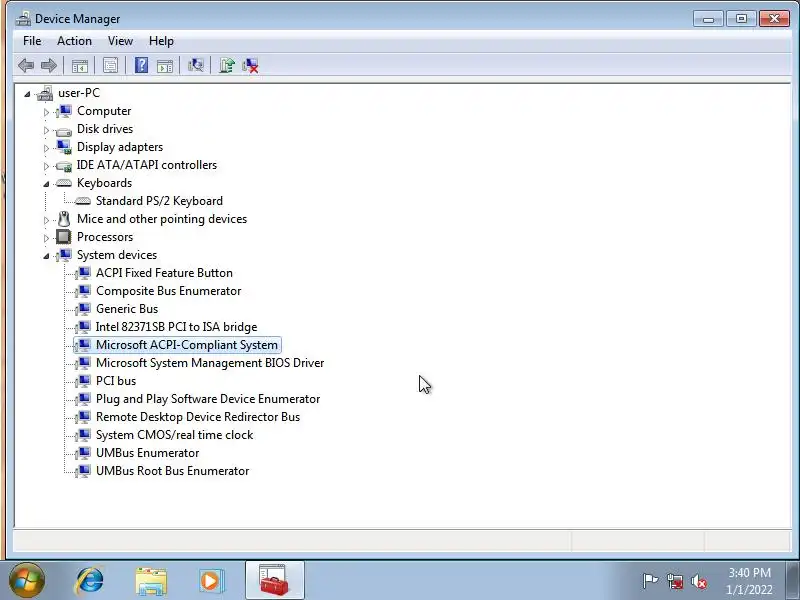Screen dimensions: 800x600
Task: Click the Back arrow toolbar icon
Action: tap(26, 65)
